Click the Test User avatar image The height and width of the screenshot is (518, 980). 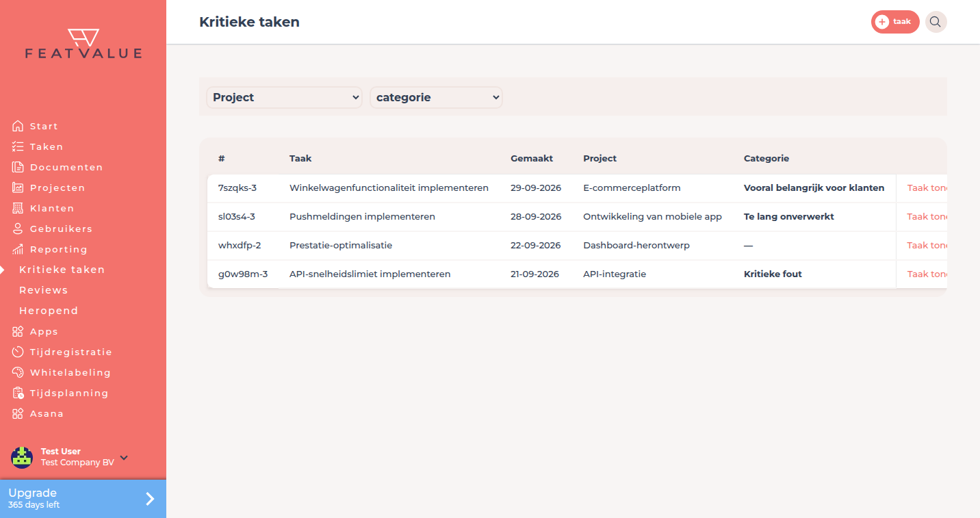(x=22, y=457)
